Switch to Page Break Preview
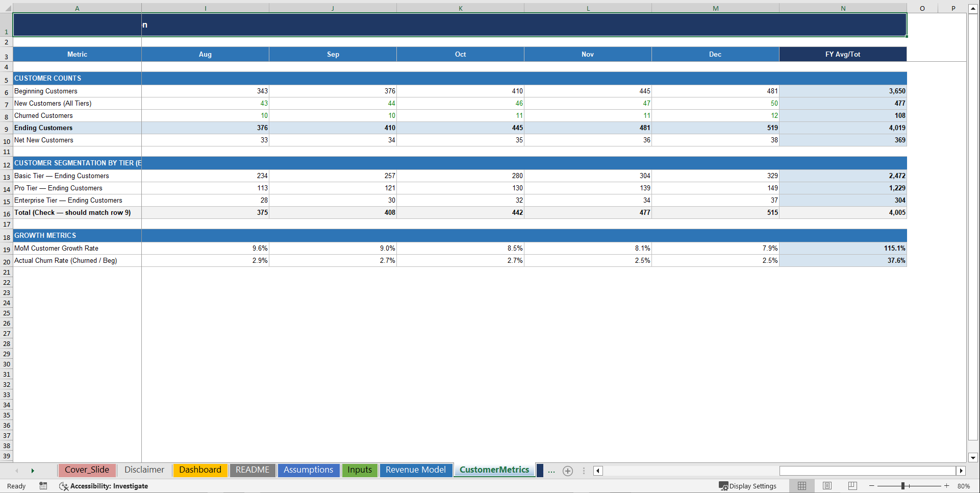Screen dimensions: 980x493 coord(852,486)
